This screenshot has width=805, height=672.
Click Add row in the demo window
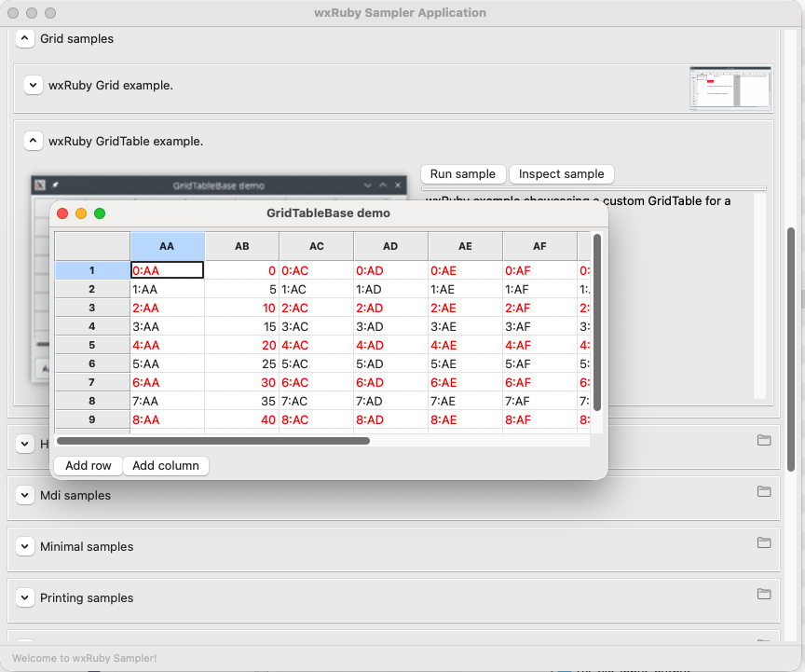coord(89,466)
